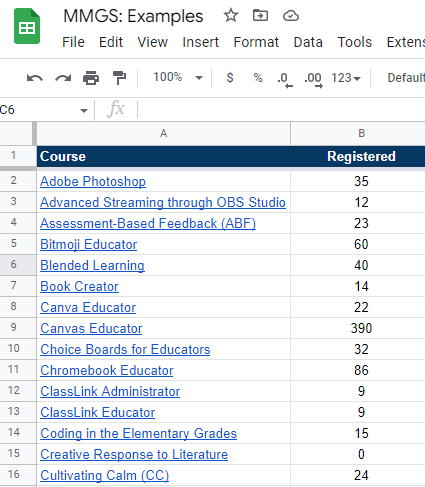This screenshot has width=425, height=487.
Task: Click into the formula bar
Action: click(x=282, y=110)
